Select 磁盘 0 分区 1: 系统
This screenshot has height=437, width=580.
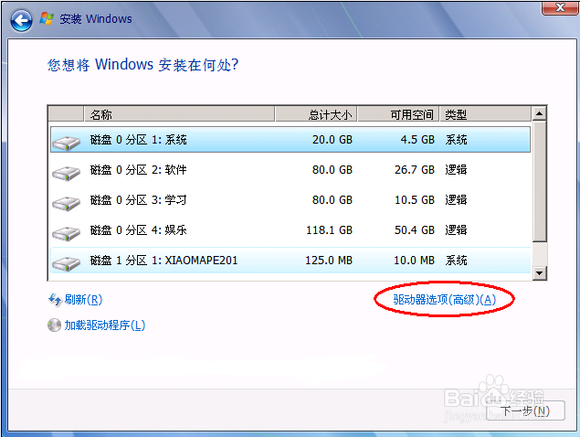click(x=290, y=139)
